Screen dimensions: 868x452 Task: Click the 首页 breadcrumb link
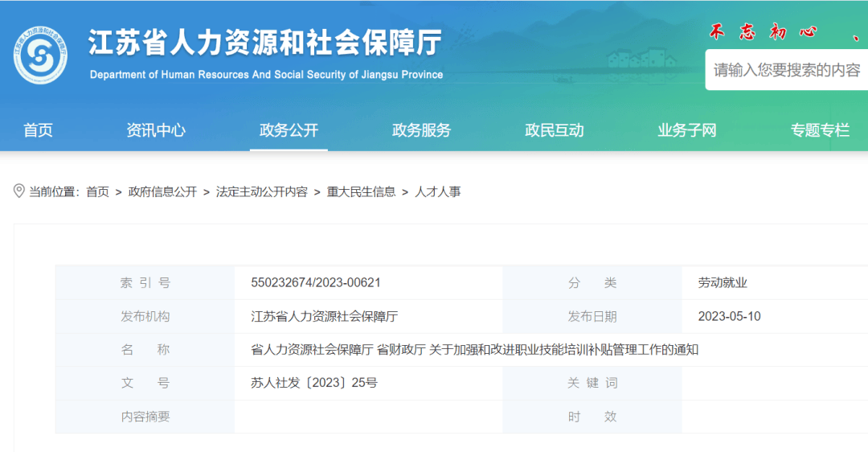click(x=97, y=191)
